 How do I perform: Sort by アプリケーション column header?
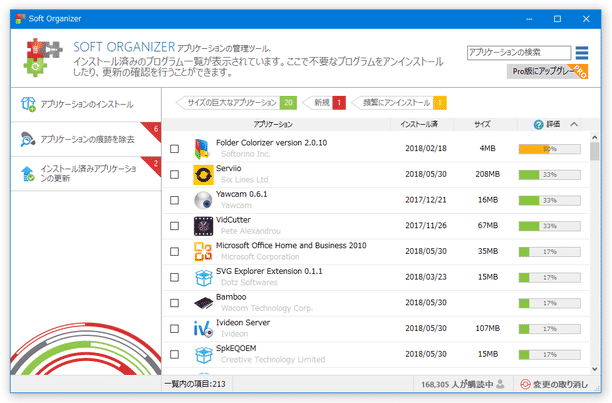[x=273, y=124]
